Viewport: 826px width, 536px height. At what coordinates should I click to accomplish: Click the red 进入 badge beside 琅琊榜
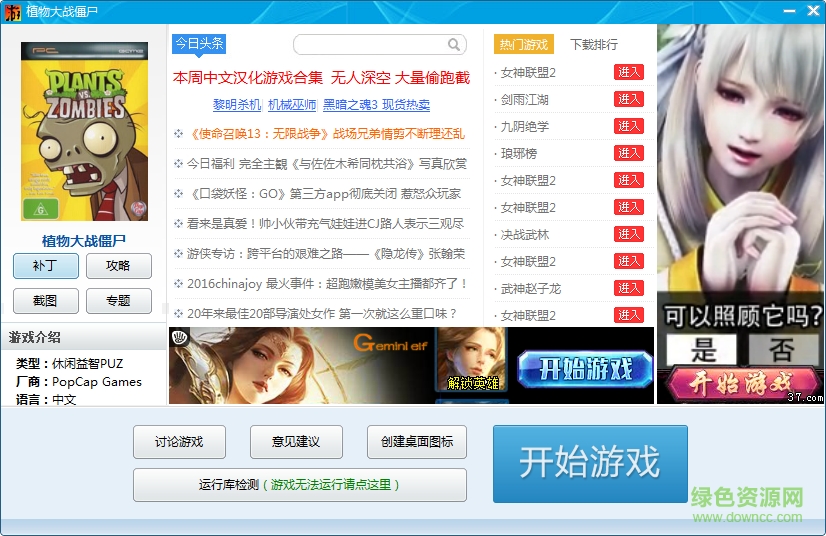click(x=629, y=153)
